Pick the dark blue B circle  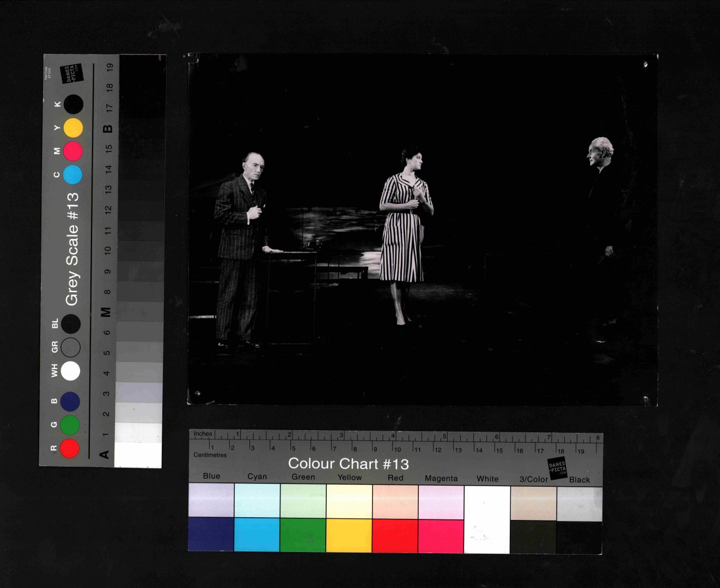pyautogui.click(x=70, y=401)
